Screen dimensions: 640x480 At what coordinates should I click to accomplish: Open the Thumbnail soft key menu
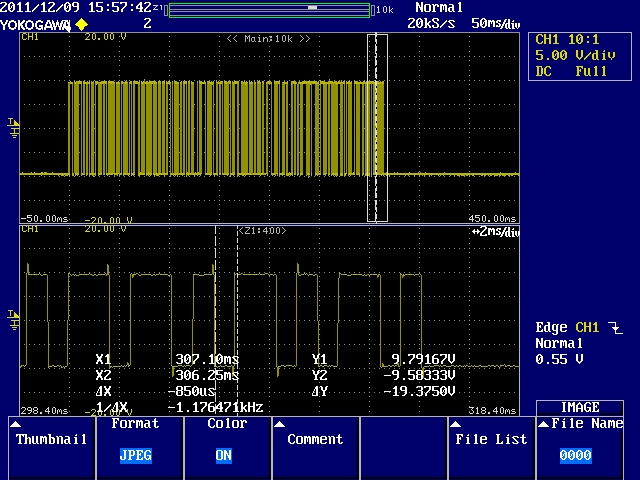click(52, 447)
